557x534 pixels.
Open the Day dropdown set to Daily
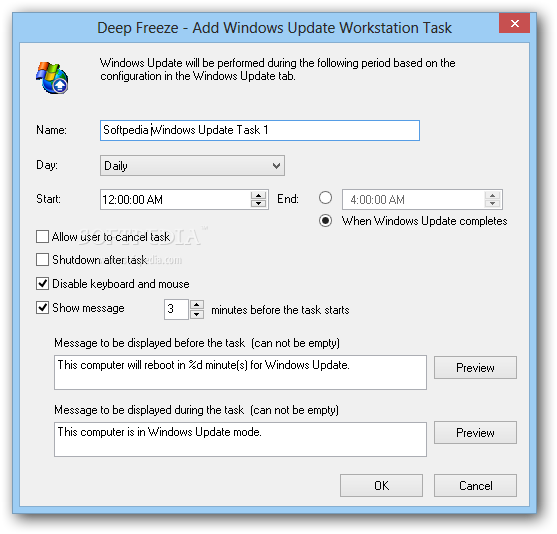pos(192,166)
